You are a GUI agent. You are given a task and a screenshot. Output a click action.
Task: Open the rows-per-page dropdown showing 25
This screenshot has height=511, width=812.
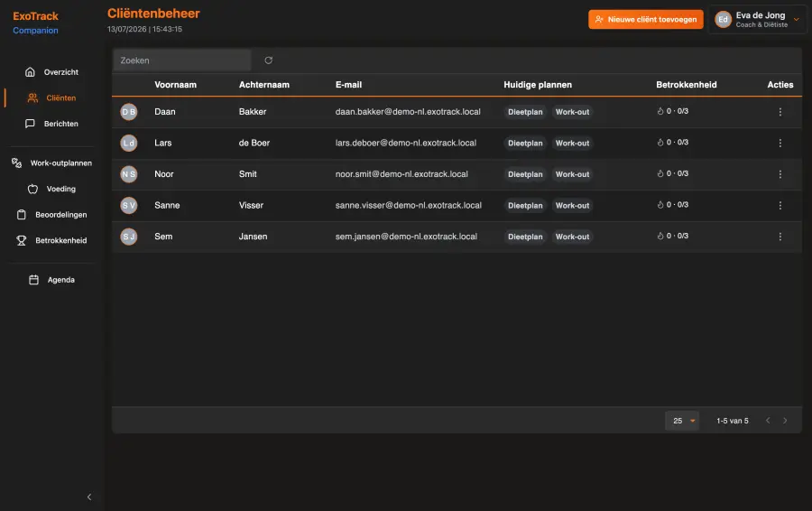(x=682, y=421)
